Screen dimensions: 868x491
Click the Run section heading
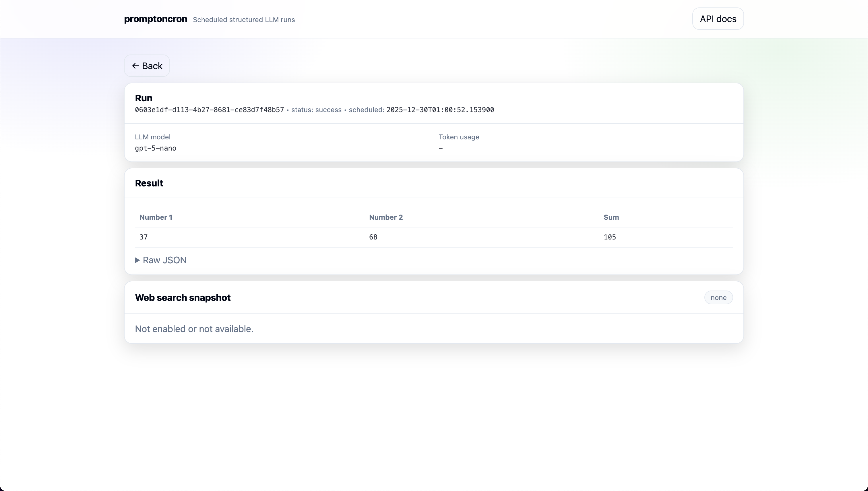(x=144, y=98)
